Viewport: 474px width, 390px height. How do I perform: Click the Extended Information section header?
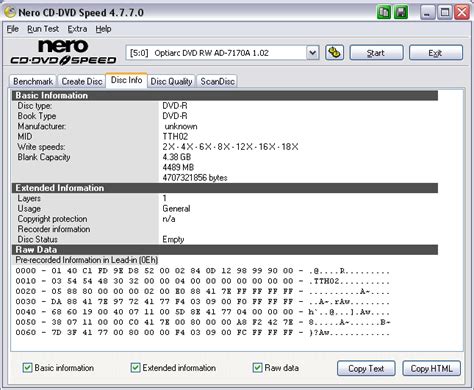tap(225, 188)
